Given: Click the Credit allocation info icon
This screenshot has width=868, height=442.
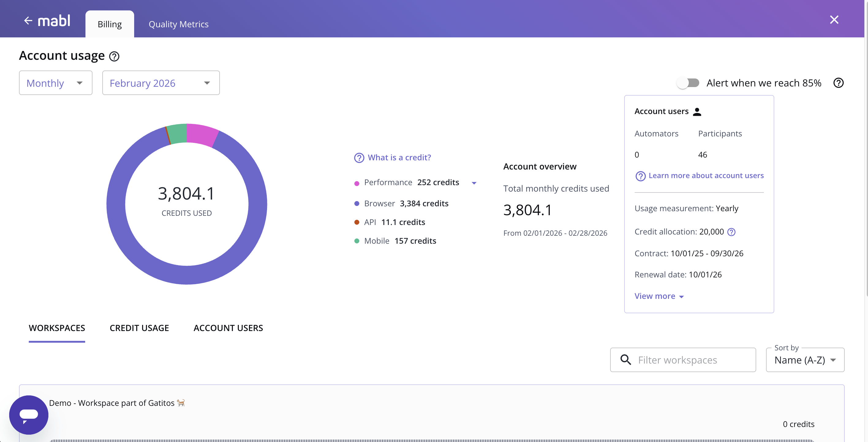Looking at the screenshot, I should pos(731,232).
